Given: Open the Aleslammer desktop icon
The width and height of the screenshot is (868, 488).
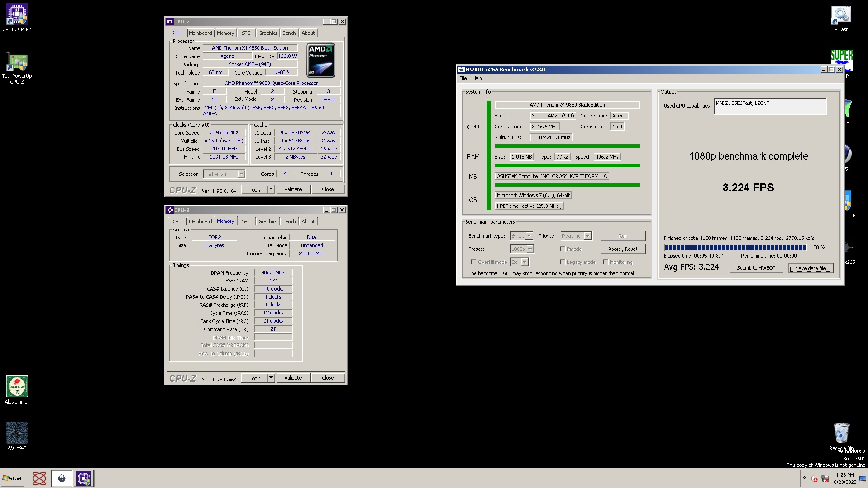Looking at the screenshot, I should 17,390.
